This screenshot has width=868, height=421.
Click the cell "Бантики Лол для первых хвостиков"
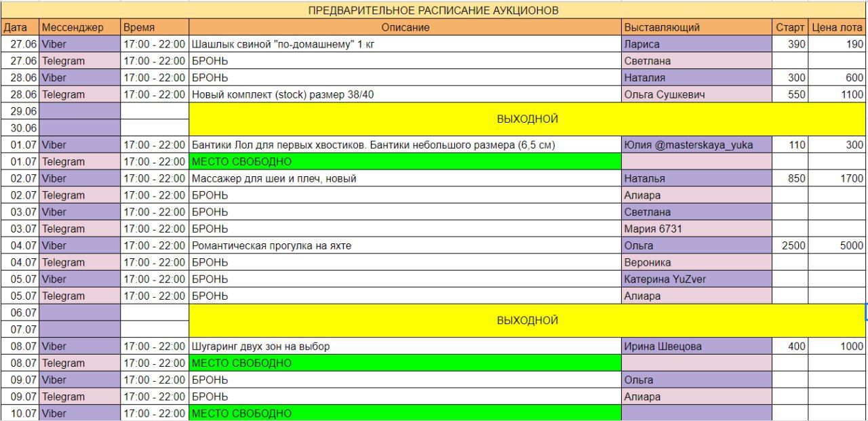[406, 145]
